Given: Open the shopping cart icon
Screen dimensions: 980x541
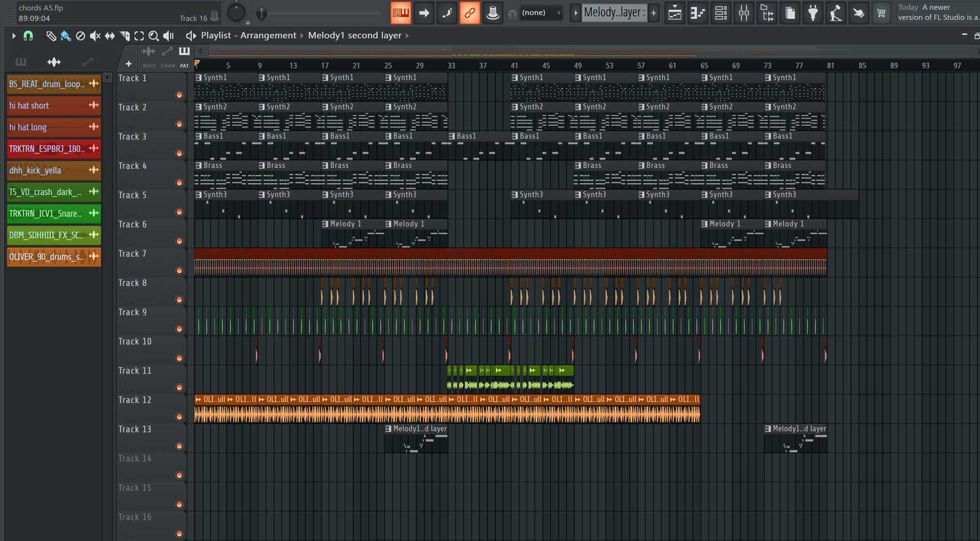Looking at the screenshot, I should (x=881, y=12).
